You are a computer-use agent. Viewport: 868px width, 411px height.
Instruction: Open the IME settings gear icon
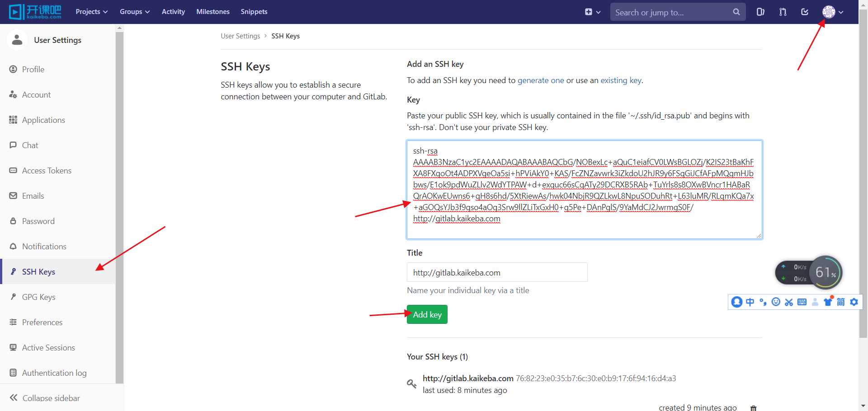coord(854,302)
